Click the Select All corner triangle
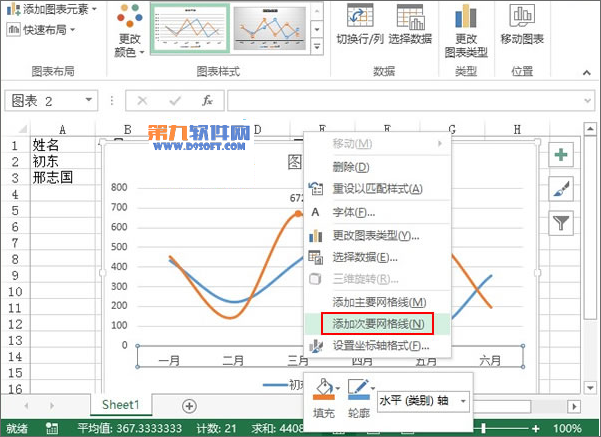 (x=22, y=129)
